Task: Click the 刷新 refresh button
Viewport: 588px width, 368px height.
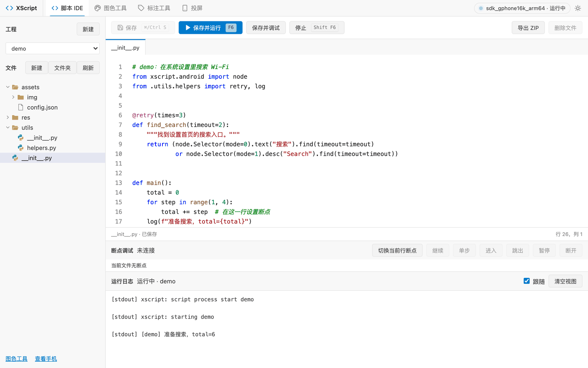Action: tap(88, 68)
